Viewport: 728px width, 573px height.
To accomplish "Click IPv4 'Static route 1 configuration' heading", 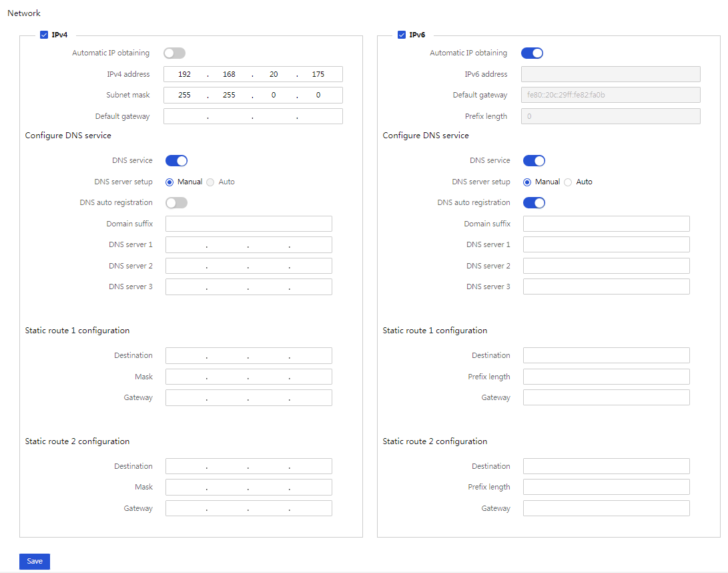I will point(77,331).
